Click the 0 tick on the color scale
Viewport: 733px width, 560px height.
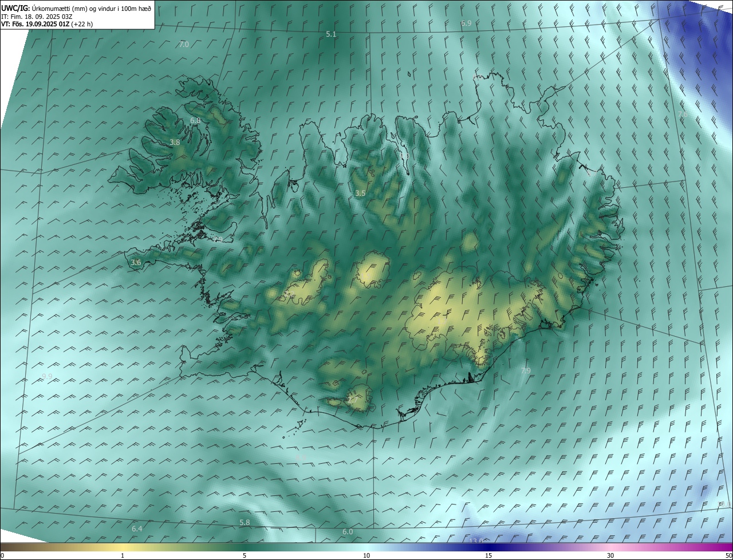tap(2, 555)
